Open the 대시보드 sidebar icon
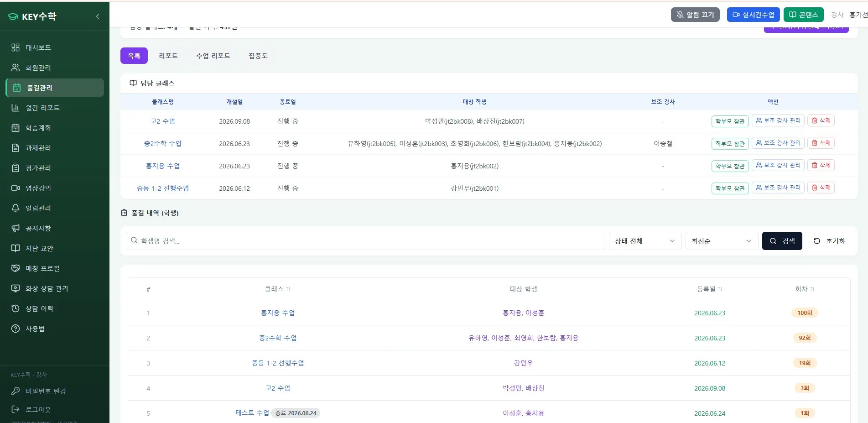Image resolution: width=868 pixels, height=423 pixels. coord(16,47)
